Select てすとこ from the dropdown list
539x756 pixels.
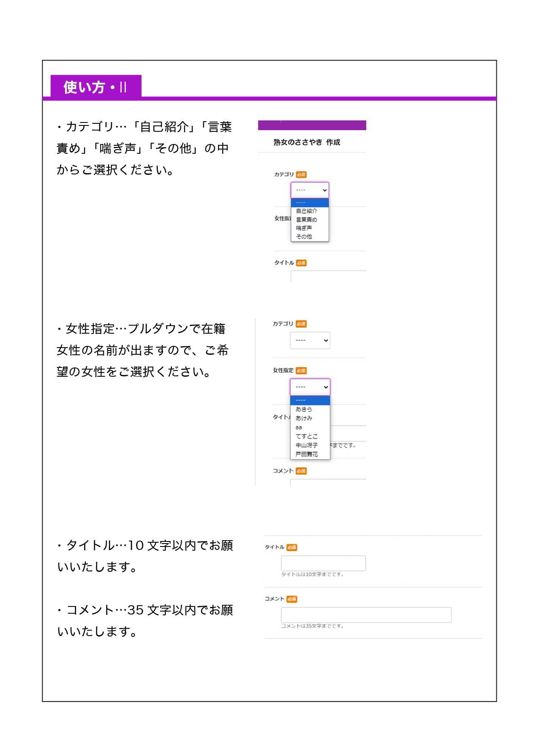pyautogui.click(x=306, y=436)
